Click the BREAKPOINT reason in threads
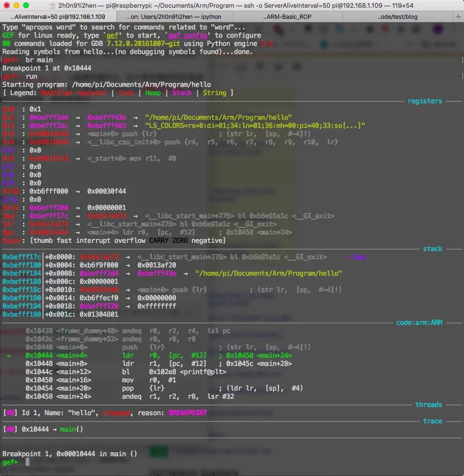 point(188,413)
